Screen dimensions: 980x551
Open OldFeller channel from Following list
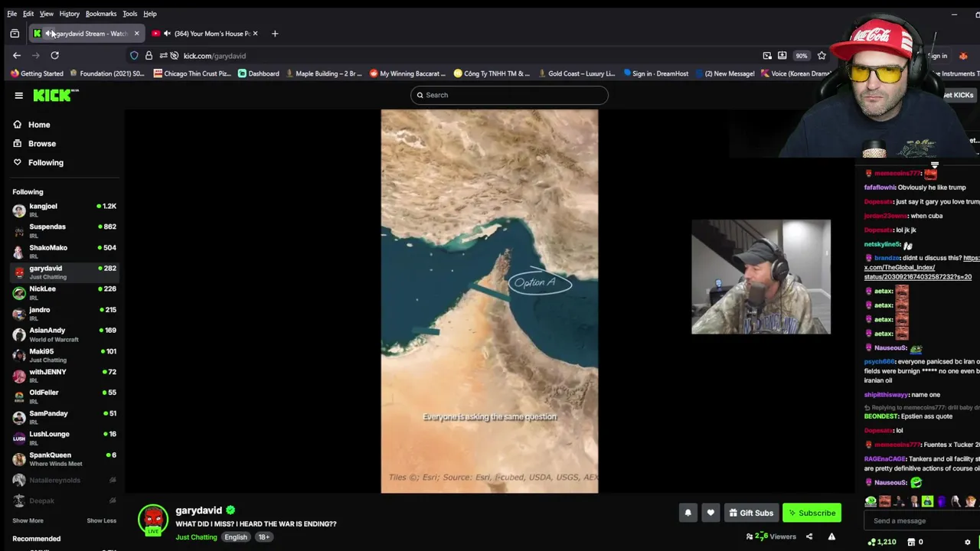(64, 396)
